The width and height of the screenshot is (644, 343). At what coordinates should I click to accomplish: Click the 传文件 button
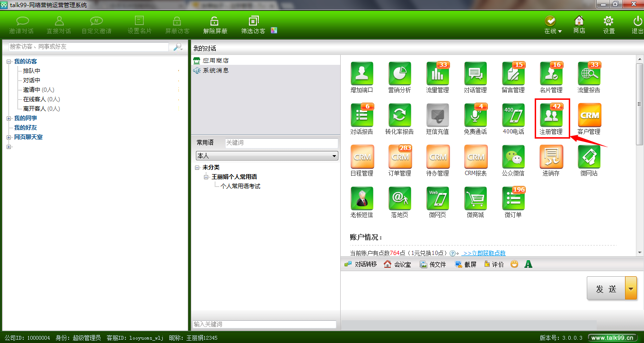[x=433, y=264]
